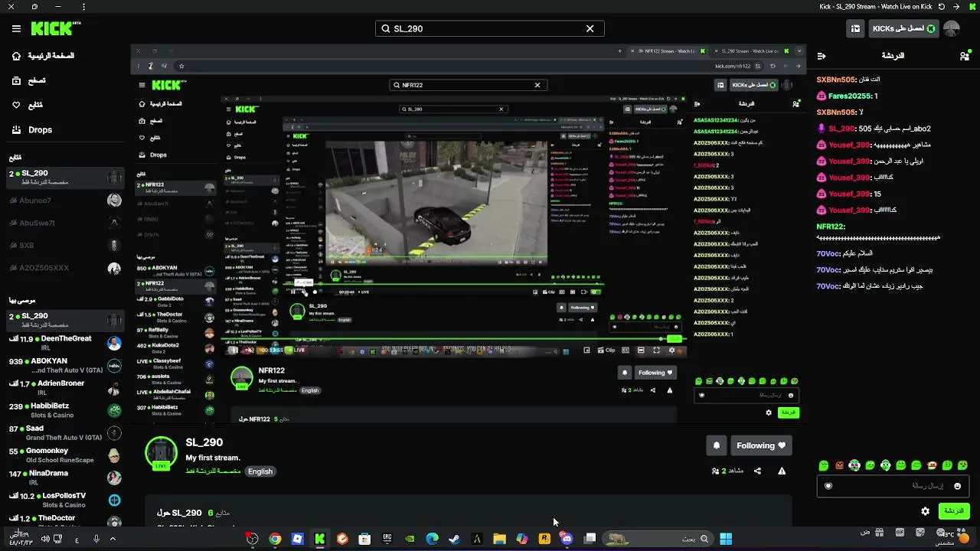Screen dimensions: 980x551
Task: Open Microsoft Edge from taskbar
Action: pos(433,539)
